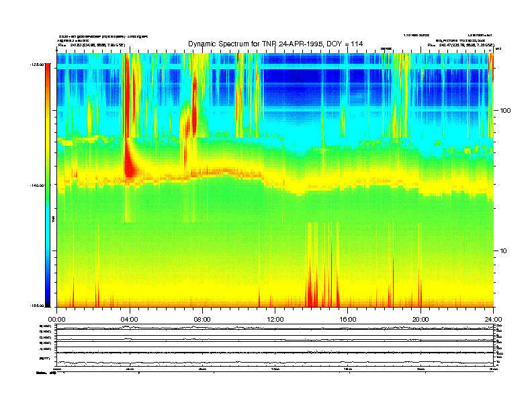Click the "04:00" time axis label
532x411 pixels.
tap(130, 320)
